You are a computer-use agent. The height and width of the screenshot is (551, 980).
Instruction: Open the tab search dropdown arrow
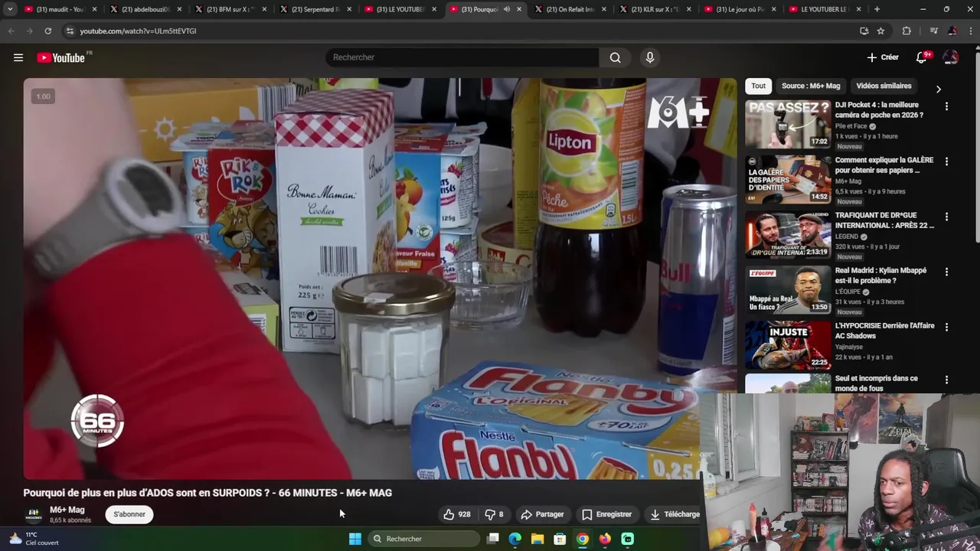pos(10,9)
